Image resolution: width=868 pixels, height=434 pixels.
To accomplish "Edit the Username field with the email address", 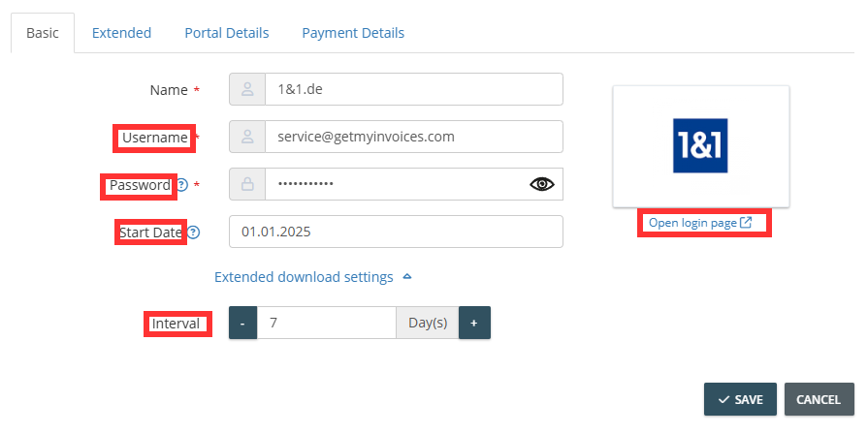I will [413, 137].
